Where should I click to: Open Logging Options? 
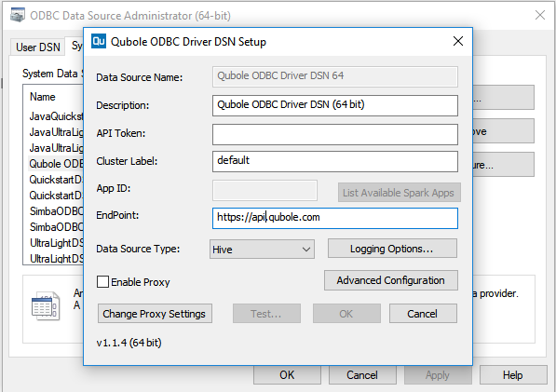coord(392,249)
